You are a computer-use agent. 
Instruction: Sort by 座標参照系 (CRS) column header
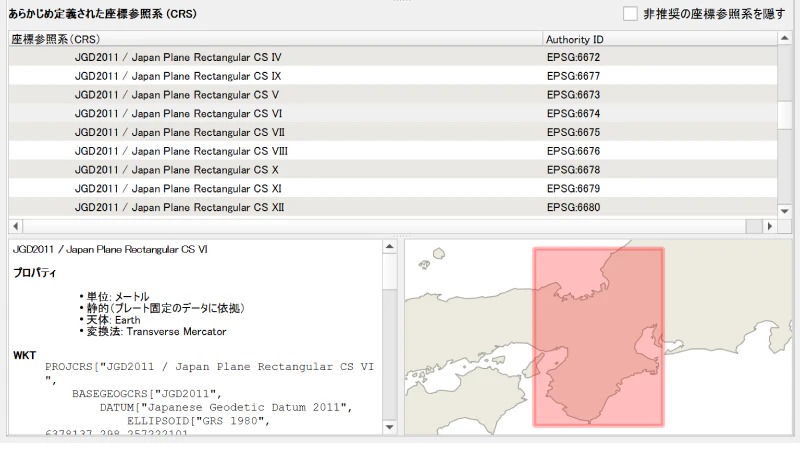pyautogui.click(x=270, y=39)
